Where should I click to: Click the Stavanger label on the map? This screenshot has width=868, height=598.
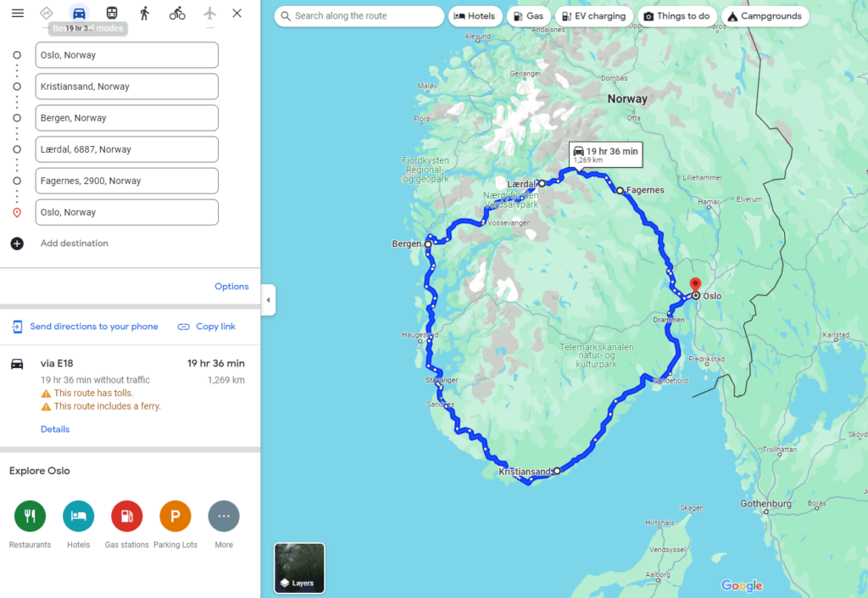pyautogui.click(x=441, y=380)
